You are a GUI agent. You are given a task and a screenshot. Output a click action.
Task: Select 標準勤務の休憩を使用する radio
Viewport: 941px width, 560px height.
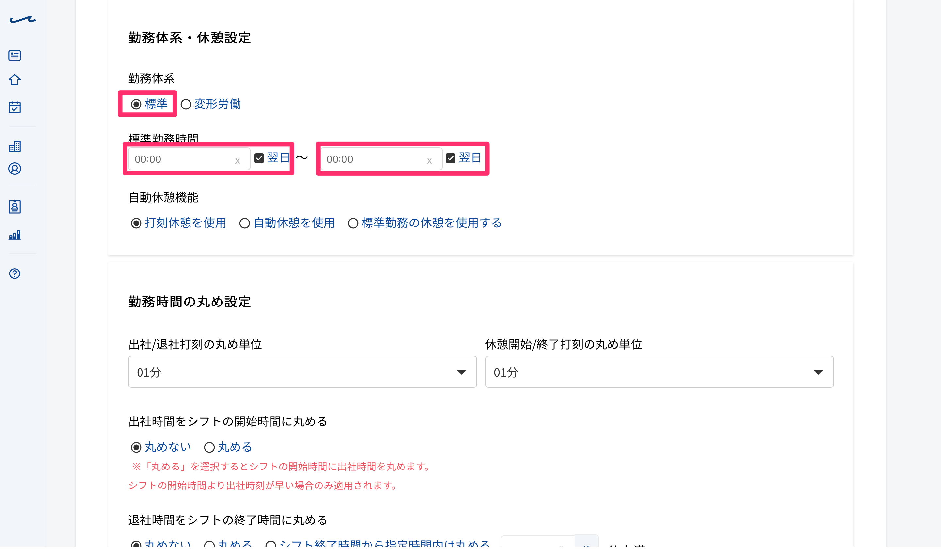(x=353, y=223)
